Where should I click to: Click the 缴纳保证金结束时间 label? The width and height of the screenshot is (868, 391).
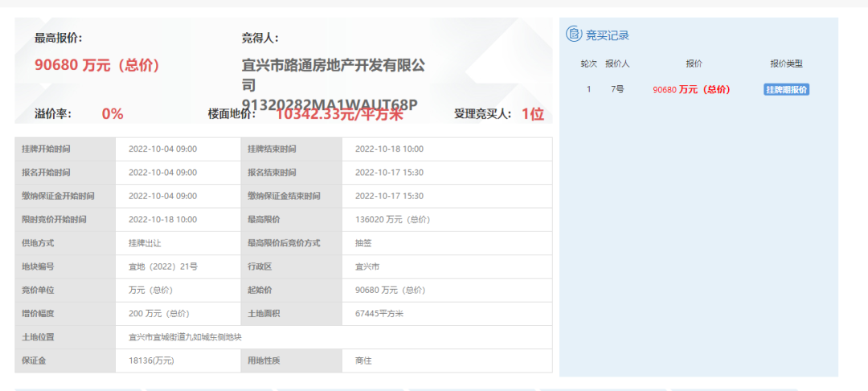(284, 197)
